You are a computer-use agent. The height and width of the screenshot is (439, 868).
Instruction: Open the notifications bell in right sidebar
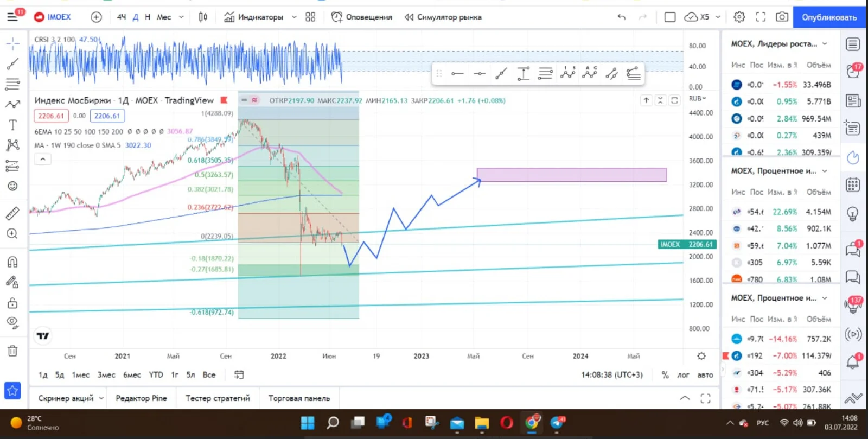coord(853,362)
